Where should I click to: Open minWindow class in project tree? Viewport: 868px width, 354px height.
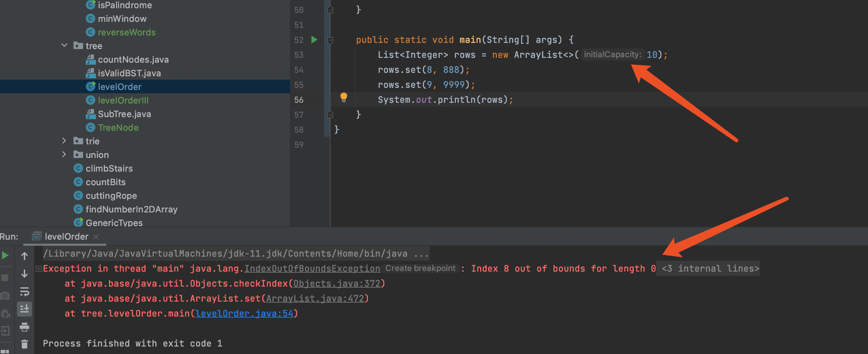pos(122,18)
